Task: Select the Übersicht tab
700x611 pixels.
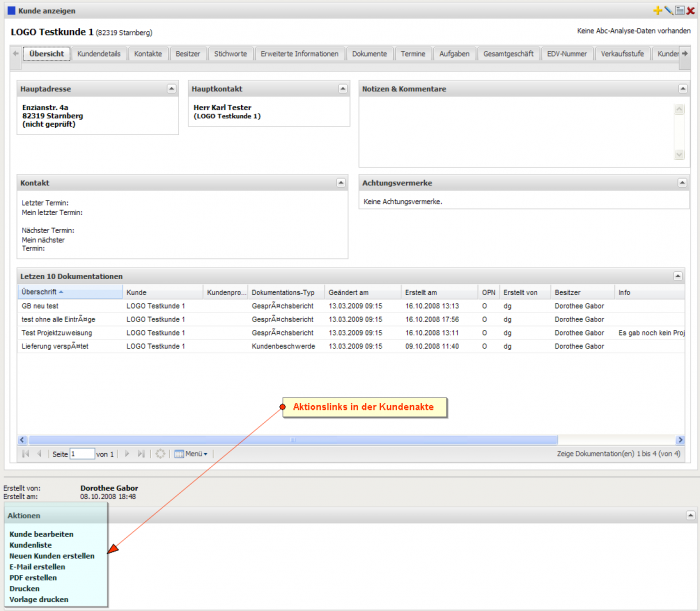Action: click(x=46, y=54)
